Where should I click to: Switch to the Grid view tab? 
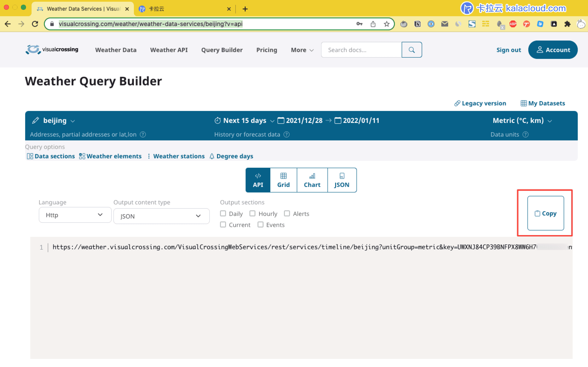click(x=283, y=180)
